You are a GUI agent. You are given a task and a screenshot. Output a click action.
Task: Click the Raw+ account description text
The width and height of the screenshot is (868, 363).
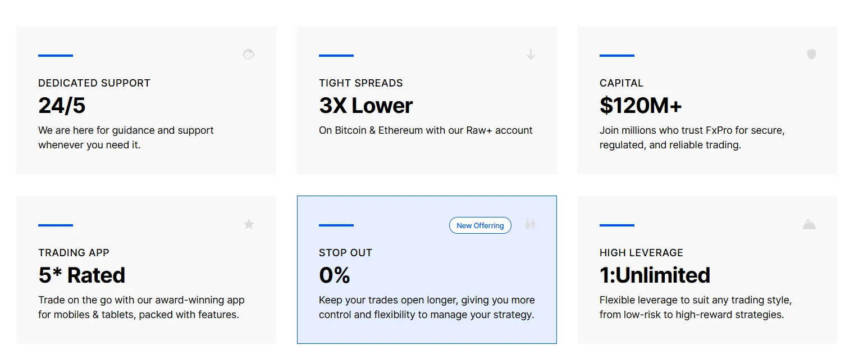pos(426,130)
